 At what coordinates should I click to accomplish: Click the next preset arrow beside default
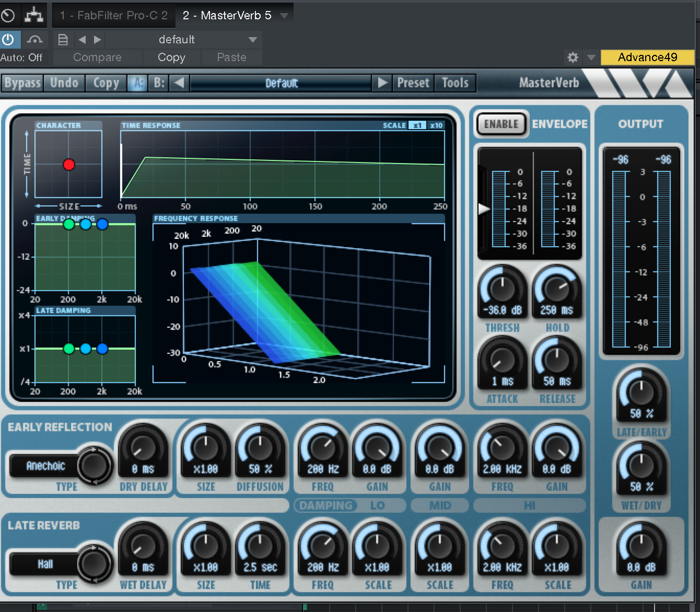click(x=97, y=39)
